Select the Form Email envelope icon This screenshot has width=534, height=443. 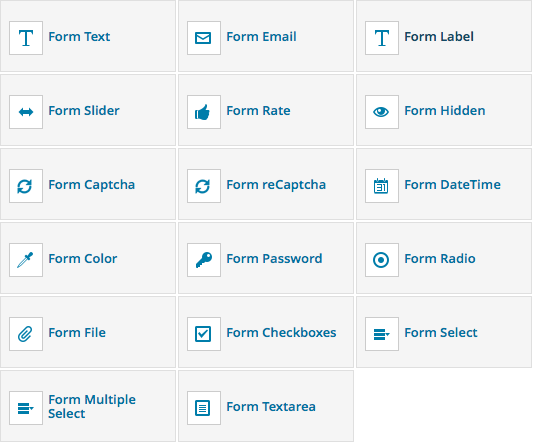[x=204, y=38]
